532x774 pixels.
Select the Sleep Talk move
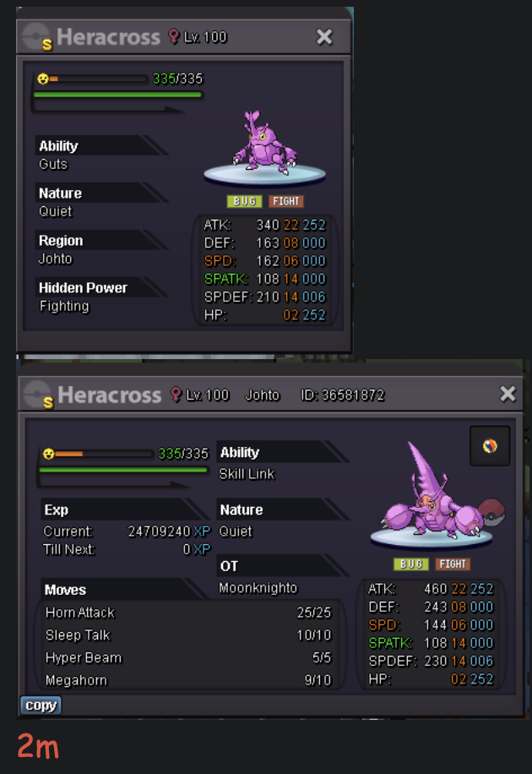tap(188, 635)
